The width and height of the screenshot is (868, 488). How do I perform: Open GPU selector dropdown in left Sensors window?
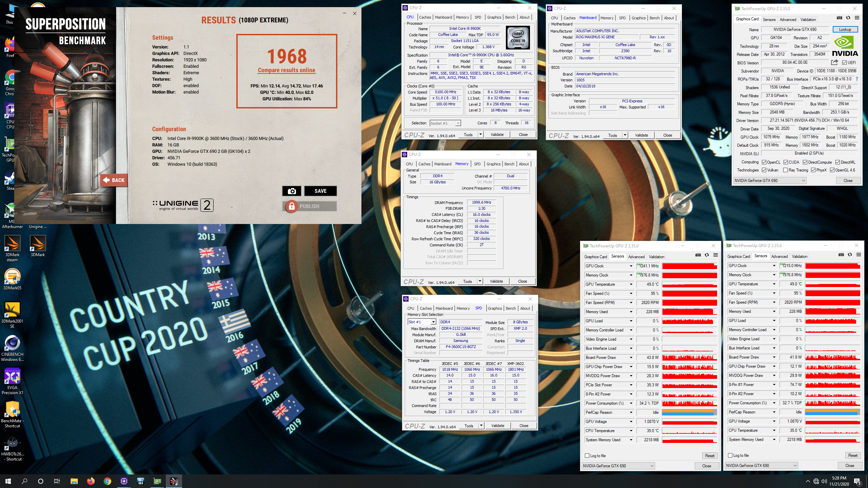coord(618,466)
